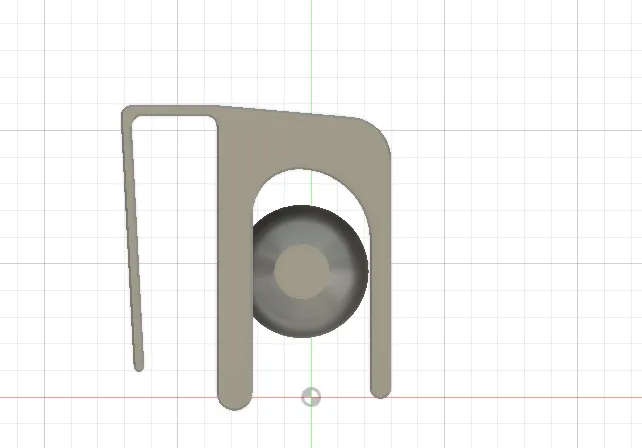Select the origin point marker on the axis
This screenshot has height=448, width=642.
[311, 397]
